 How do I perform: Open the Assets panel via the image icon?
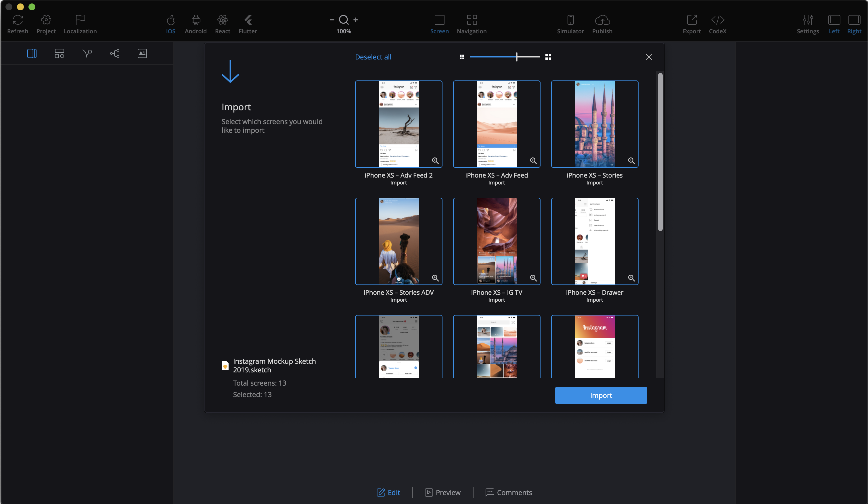point(142,53)
